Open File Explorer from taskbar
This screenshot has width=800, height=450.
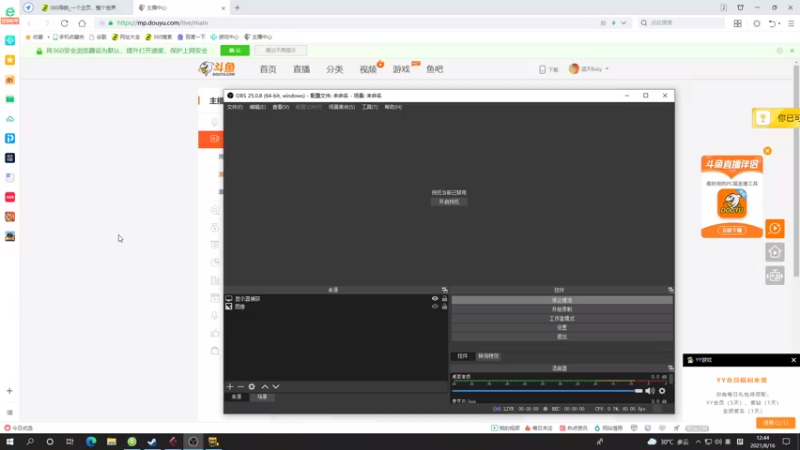tap(111, 442)
